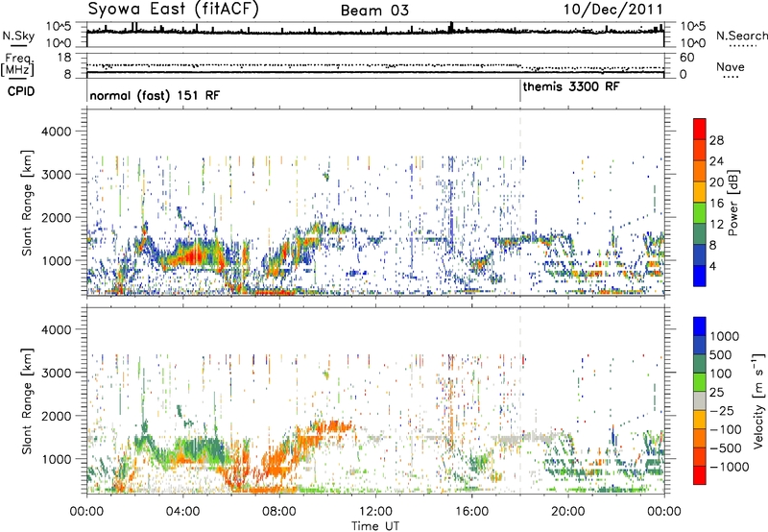Click the '4000' tick of the power panel
Viewport: 768px width, 532px height.
click(57, 132)
